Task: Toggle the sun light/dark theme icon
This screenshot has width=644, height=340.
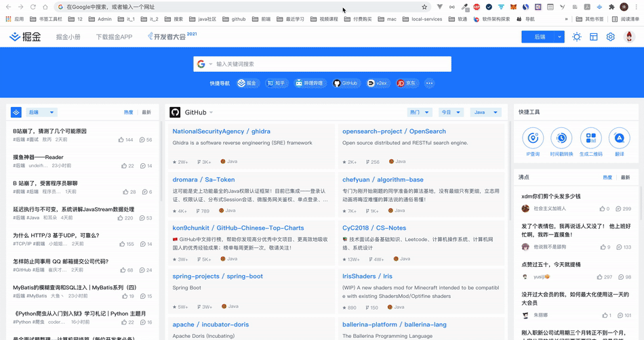Action: point(577,37)
